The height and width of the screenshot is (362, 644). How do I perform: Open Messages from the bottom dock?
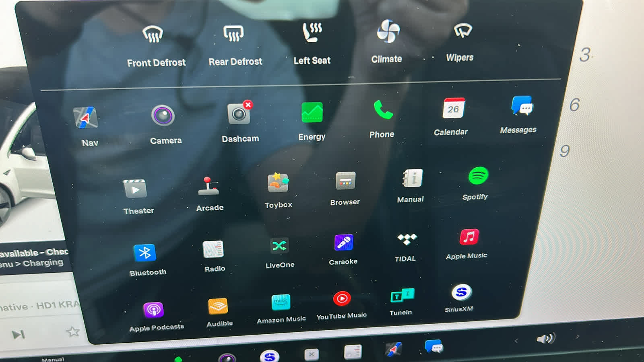(433, 347)
